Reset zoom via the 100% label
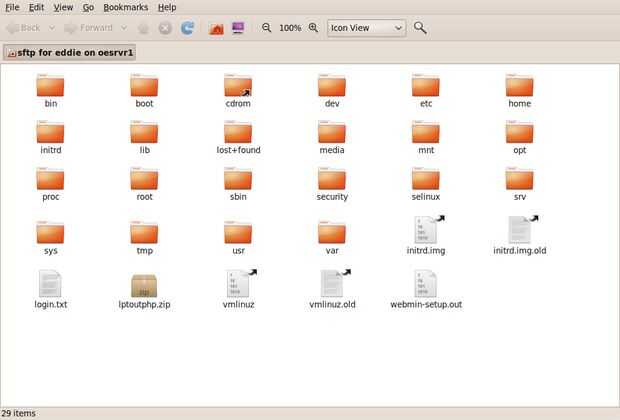 [x=290, y=28]
